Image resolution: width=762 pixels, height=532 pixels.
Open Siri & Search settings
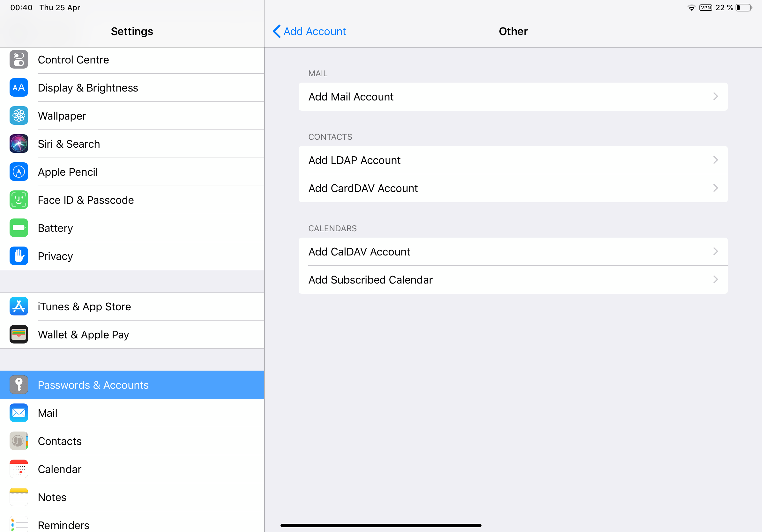(132, 143)
